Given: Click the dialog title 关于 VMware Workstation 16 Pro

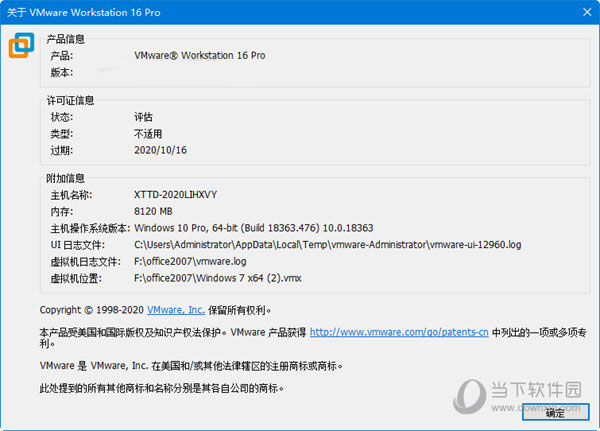Looking at the screenshot, I should [x=84, y=12].
